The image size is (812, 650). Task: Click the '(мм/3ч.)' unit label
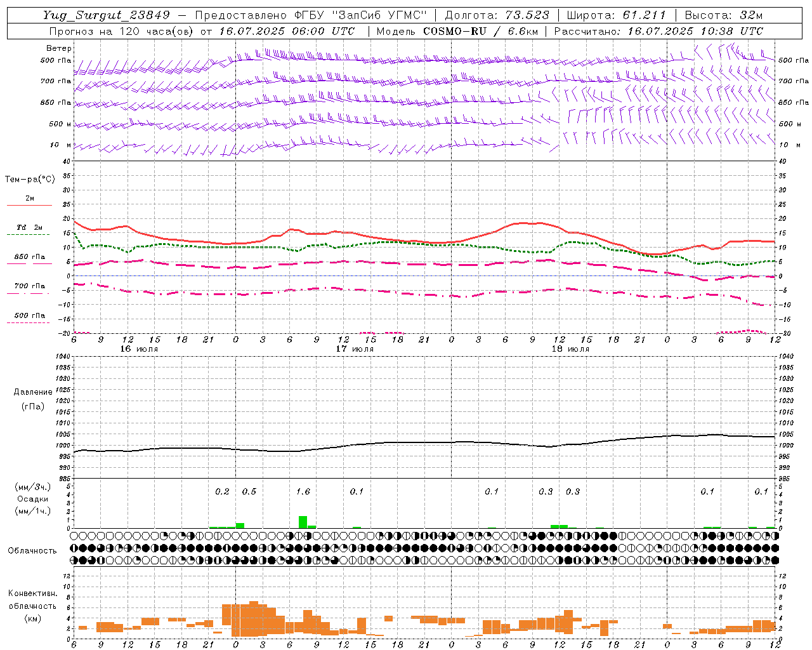(32, 487)
